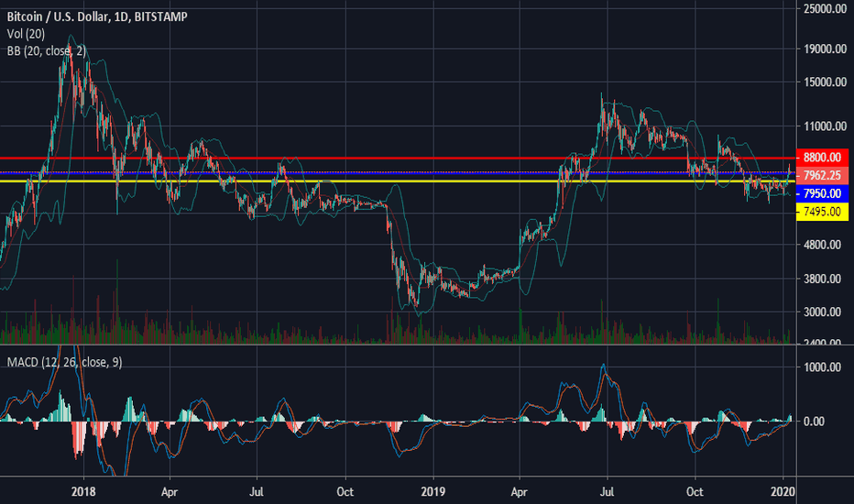Select the yellow horizontal line at 7495
This screenshot has width=854, height=504.
point(398,181)
